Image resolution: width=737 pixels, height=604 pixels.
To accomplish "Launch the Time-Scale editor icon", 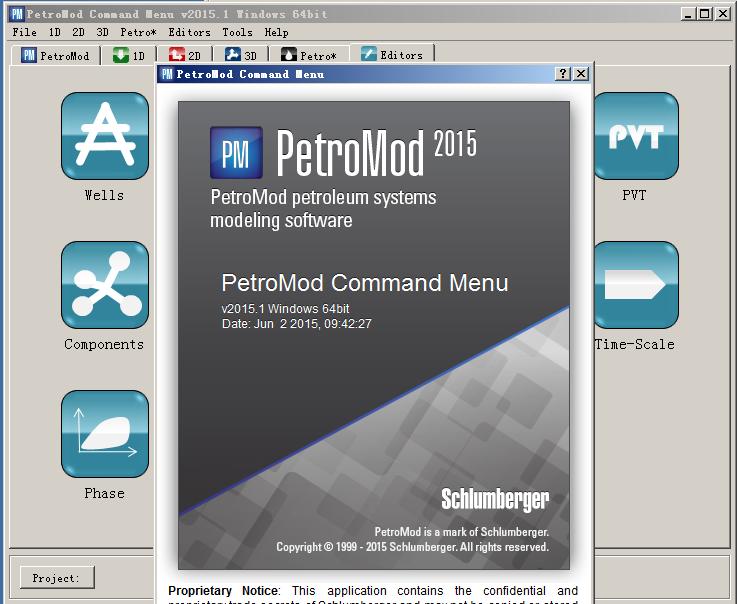I will pos(636,285).
